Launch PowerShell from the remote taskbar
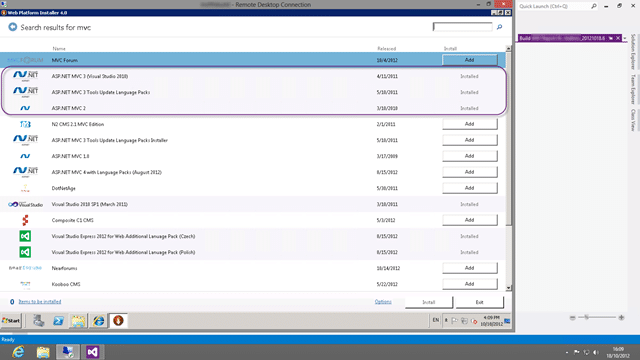Viewport: 640px width, 360px height. [x=58, y=321]
